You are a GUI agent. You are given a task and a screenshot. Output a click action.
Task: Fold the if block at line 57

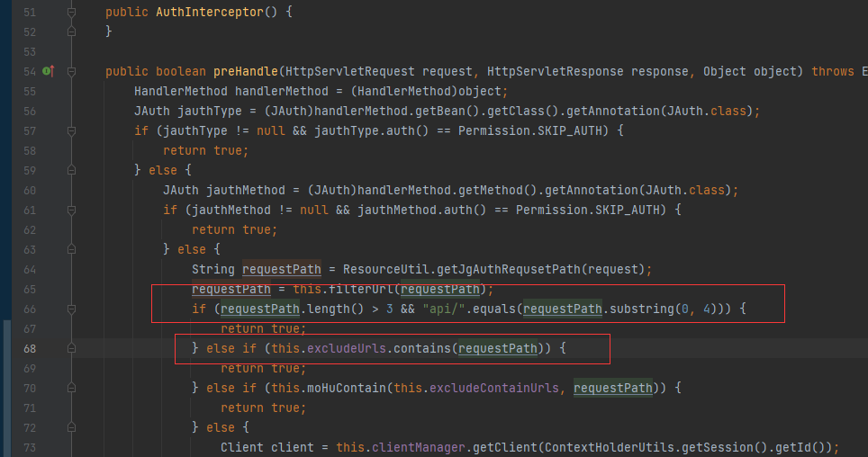tap(71, 130)
